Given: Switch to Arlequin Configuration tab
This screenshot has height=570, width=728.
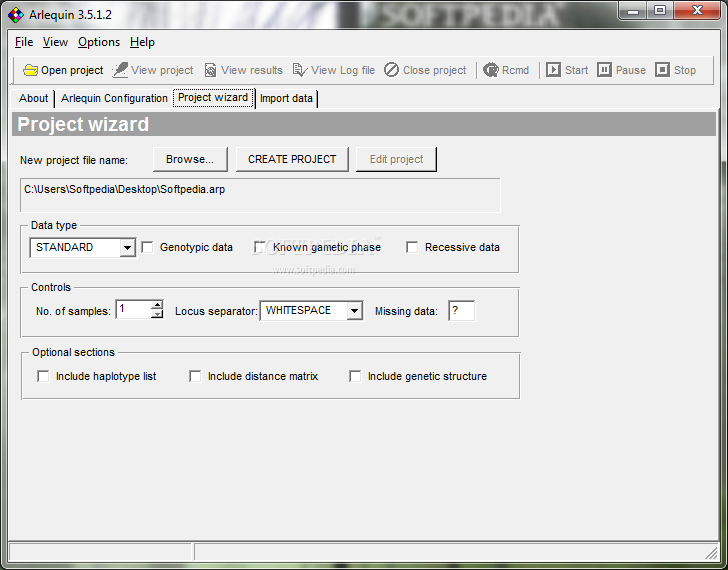Looking at the screenshot, I should (114, 98).
